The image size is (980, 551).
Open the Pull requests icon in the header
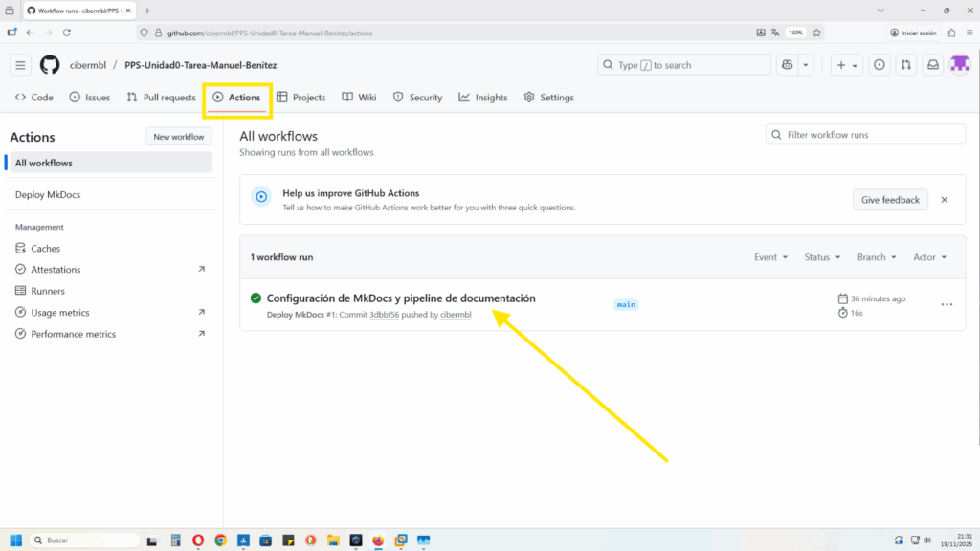point(905,65)
